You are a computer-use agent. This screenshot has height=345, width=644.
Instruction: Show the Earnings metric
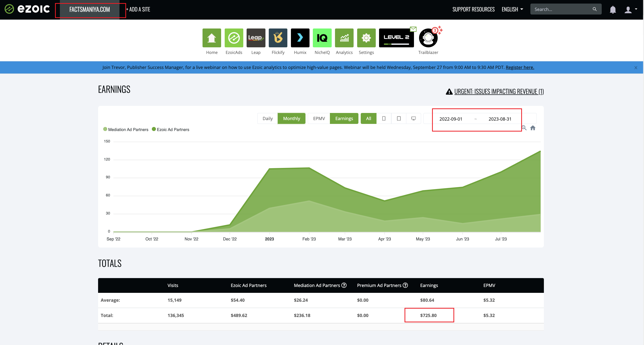[344, 119]
